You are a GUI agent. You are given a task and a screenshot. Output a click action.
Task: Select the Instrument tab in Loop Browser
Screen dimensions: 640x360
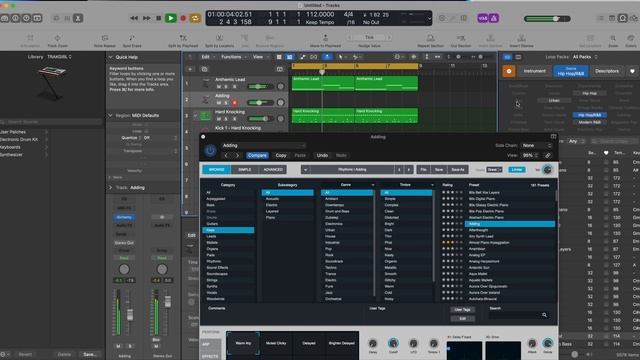pyautogui.click(x=534, y=71)
